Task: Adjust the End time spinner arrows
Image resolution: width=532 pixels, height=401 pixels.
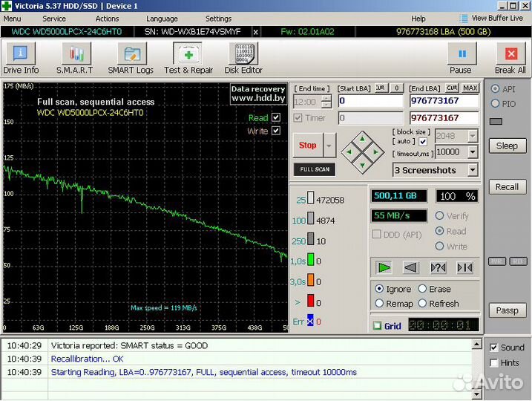Action: tap(326, 102)
